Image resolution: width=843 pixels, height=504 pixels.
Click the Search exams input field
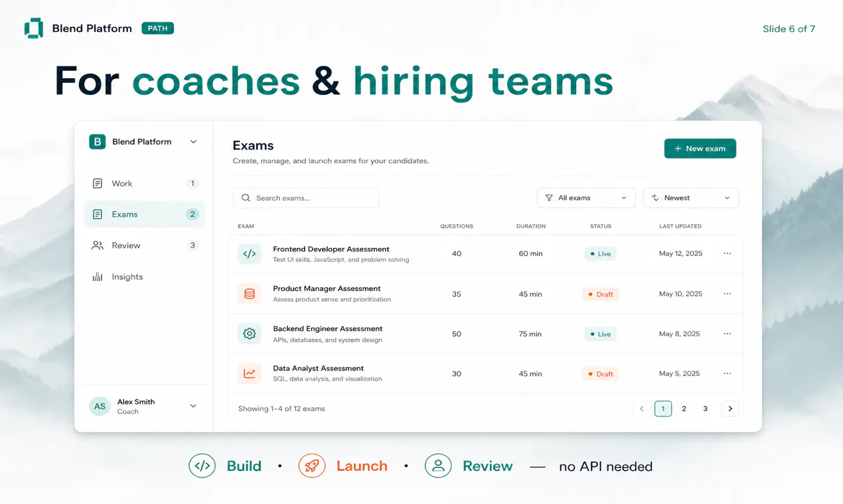click(x=305, y=198)
